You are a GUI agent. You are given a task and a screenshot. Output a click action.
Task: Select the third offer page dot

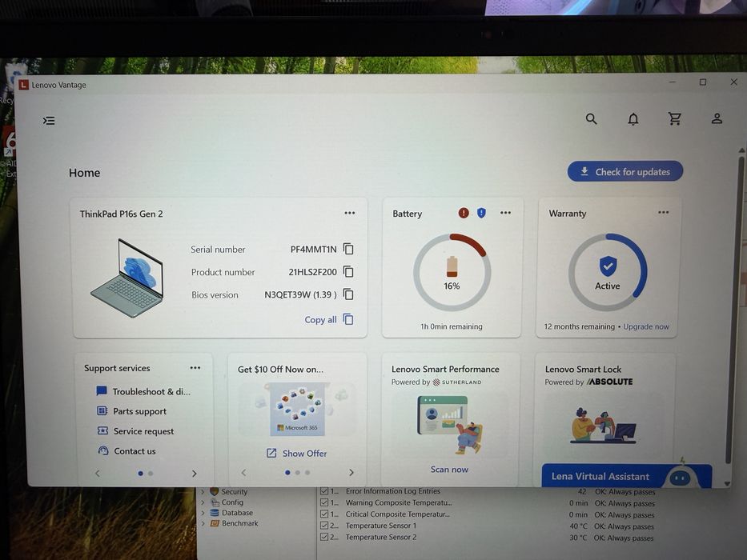coord(307,472)
